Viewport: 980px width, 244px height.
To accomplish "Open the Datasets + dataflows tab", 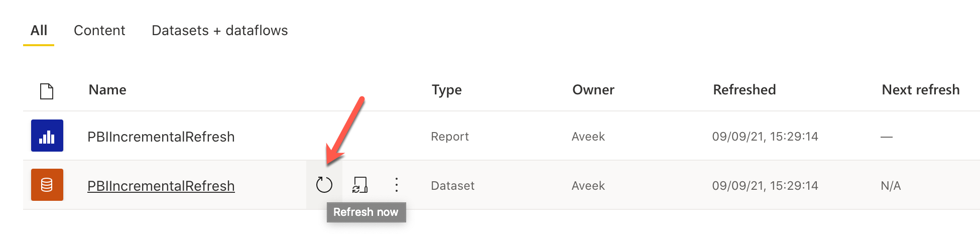I will pos(219,31).
